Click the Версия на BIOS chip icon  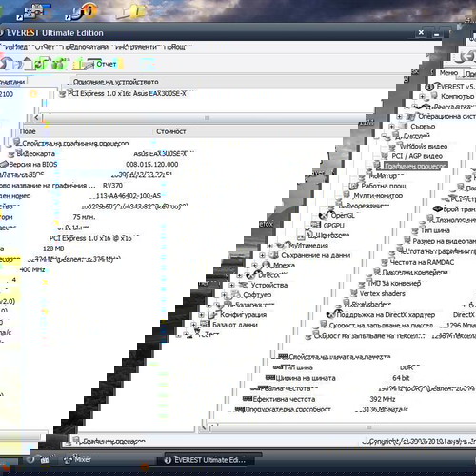click(4, 165)
